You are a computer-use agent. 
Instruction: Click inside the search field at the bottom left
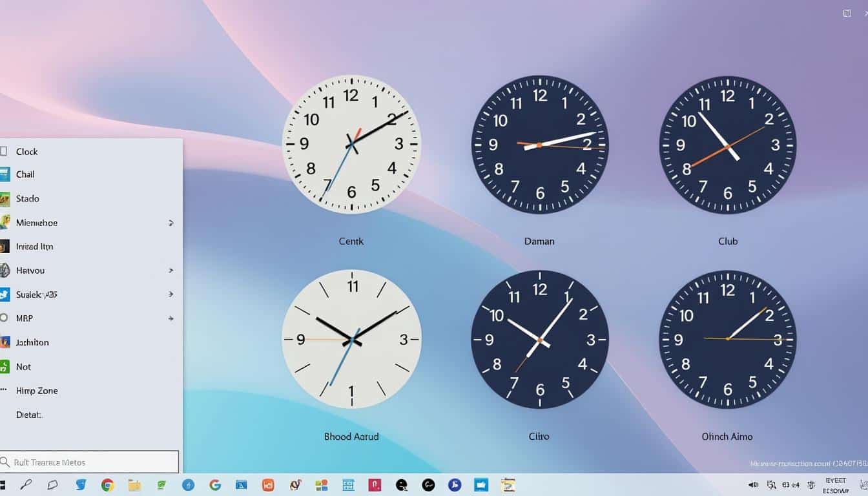(x=90, y=462)
